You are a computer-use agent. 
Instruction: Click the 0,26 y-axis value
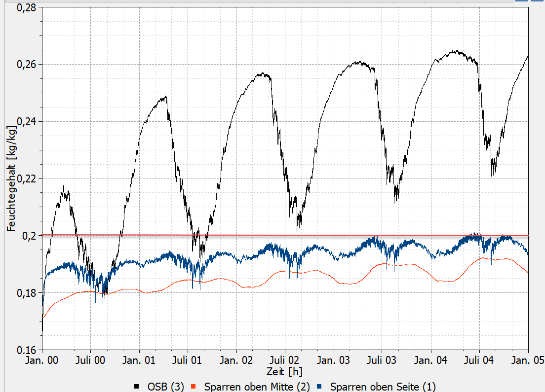coord(27,64)
